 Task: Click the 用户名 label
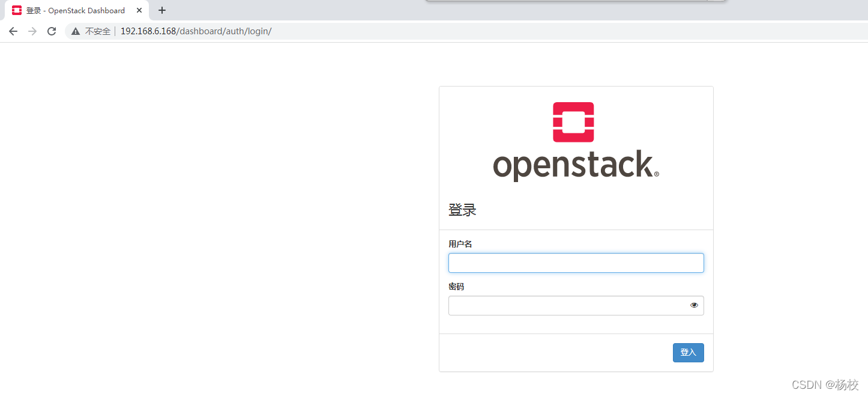pos(460,244)
